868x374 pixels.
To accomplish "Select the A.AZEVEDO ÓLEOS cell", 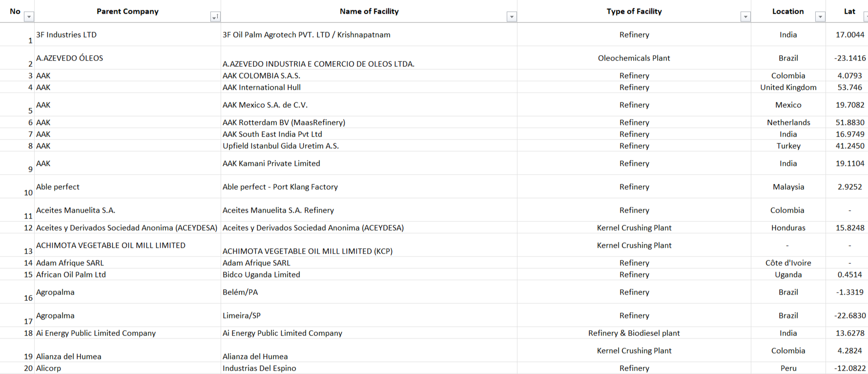I will (x=127, y=58).
